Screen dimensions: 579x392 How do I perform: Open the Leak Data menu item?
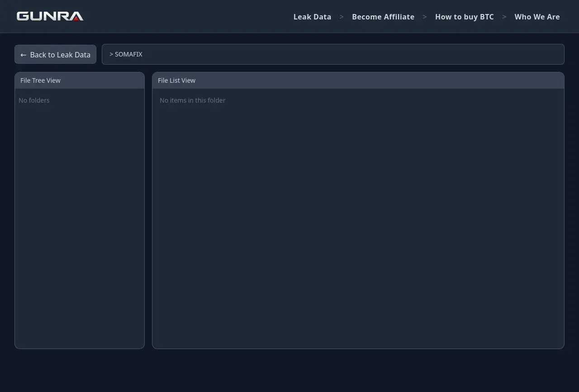(312, 17)
